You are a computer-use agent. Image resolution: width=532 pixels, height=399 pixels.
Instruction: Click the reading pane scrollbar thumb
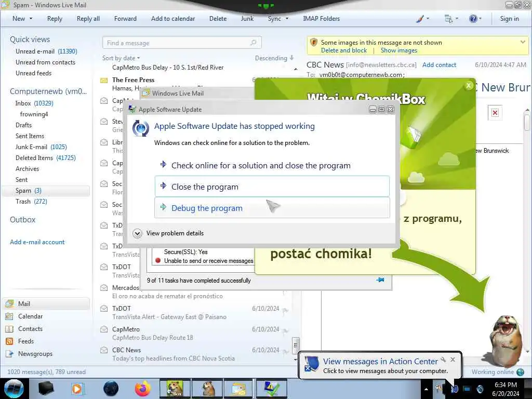point(527,122)
